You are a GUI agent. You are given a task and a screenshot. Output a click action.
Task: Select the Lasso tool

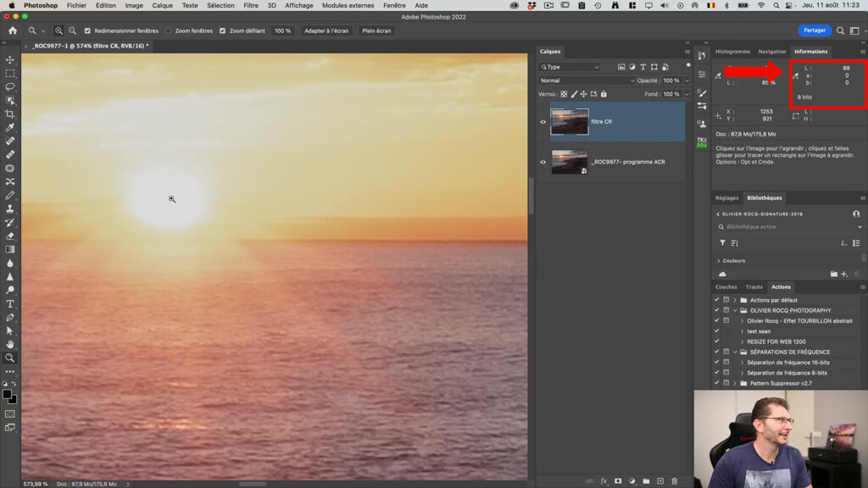coord(10,88)
